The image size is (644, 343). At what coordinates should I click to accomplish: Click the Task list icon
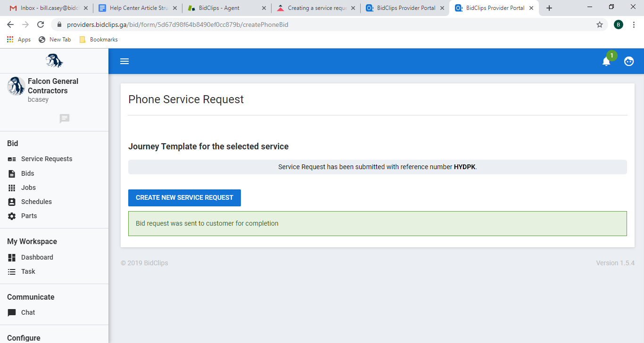(12, 271)
